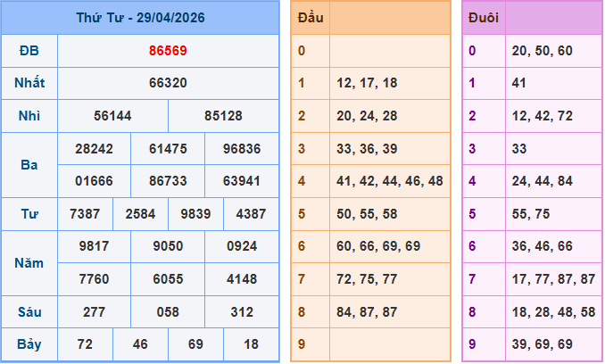Click the Đầu column header

(x=311, y=18)
